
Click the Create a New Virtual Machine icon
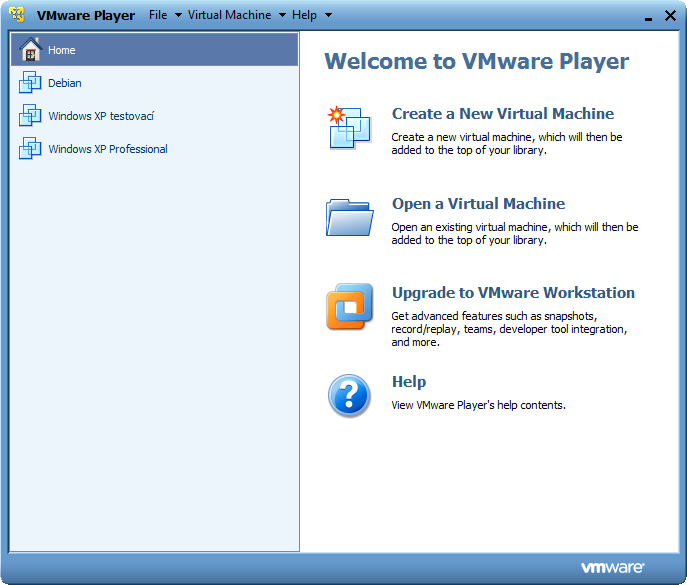tap(350, 128)
